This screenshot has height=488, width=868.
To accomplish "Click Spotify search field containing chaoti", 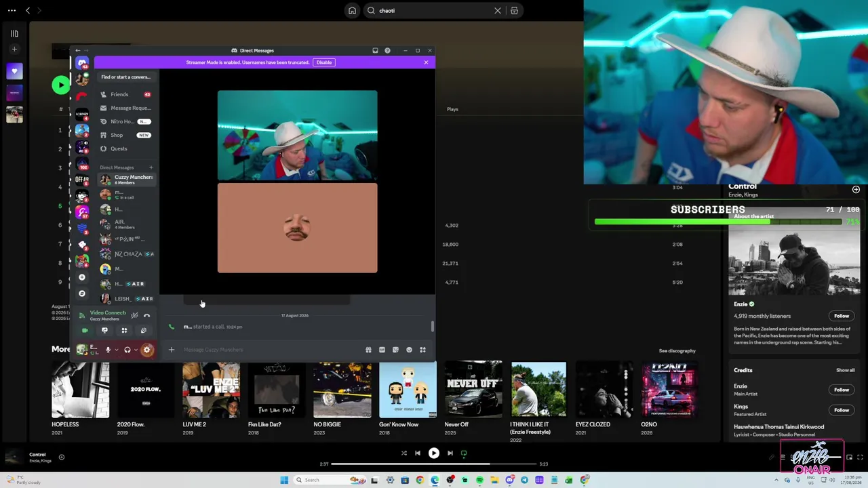I will 434,11.
